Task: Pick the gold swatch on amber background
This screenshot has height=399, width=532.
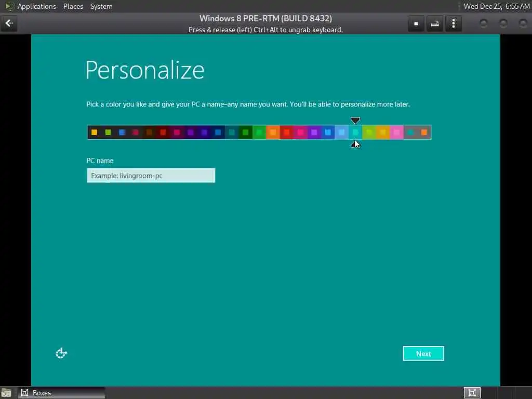Action: coord(383,132)
